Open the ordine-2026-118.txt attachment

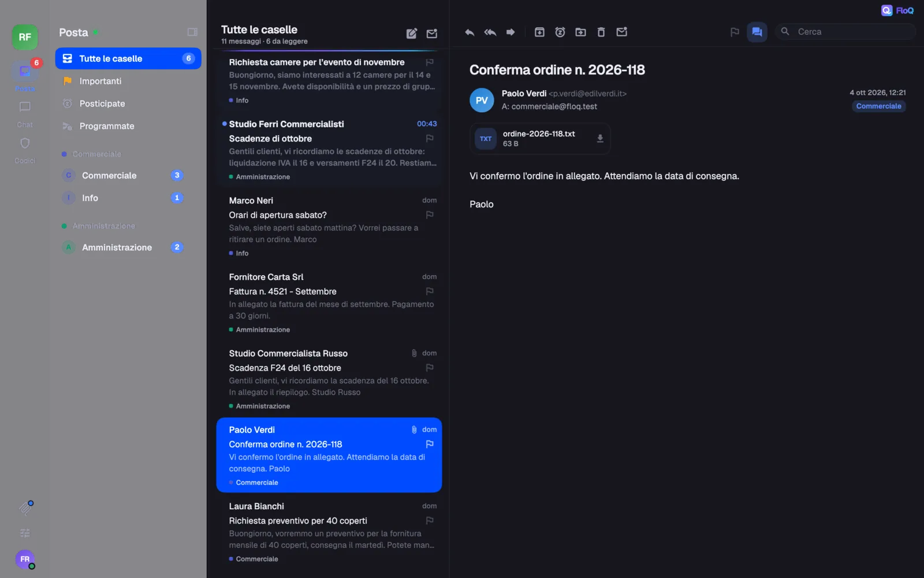(x=539, y=139)
